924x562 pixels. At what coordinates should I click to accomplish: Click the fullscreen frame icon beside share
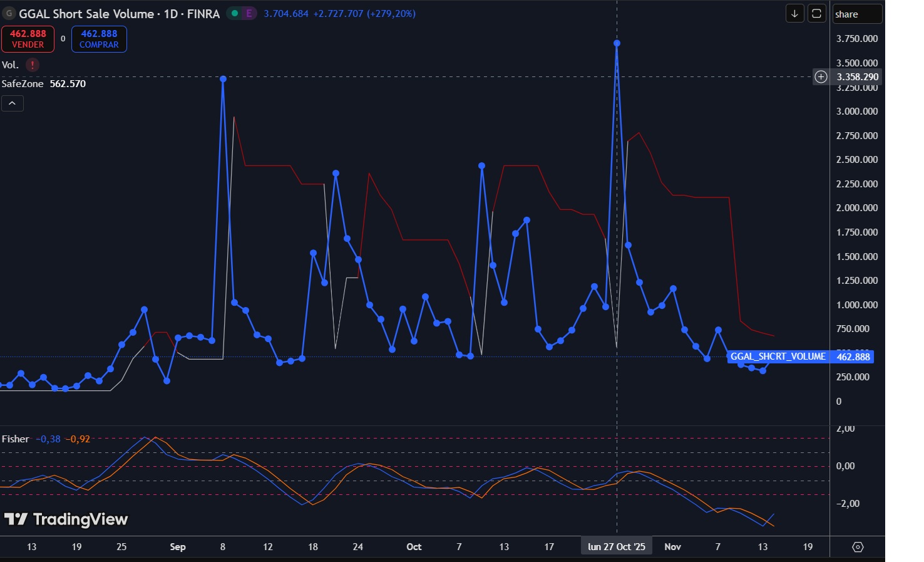[816, 14]
